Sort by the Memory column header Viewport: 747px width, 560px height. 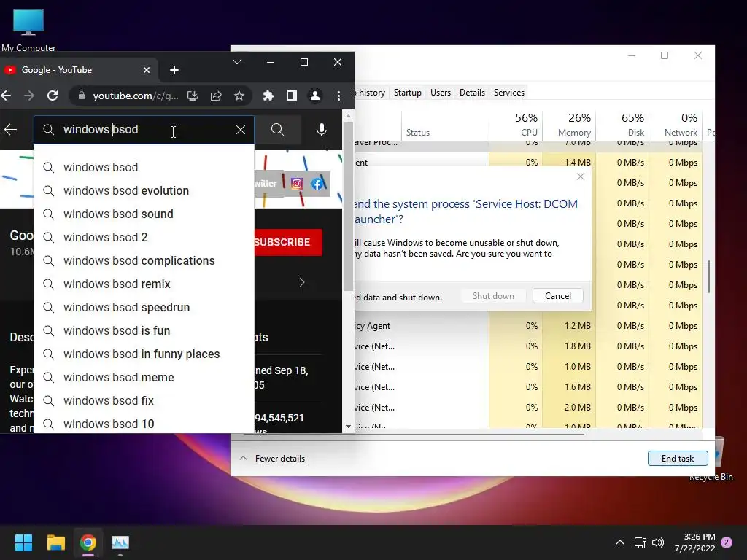(569, 125)
